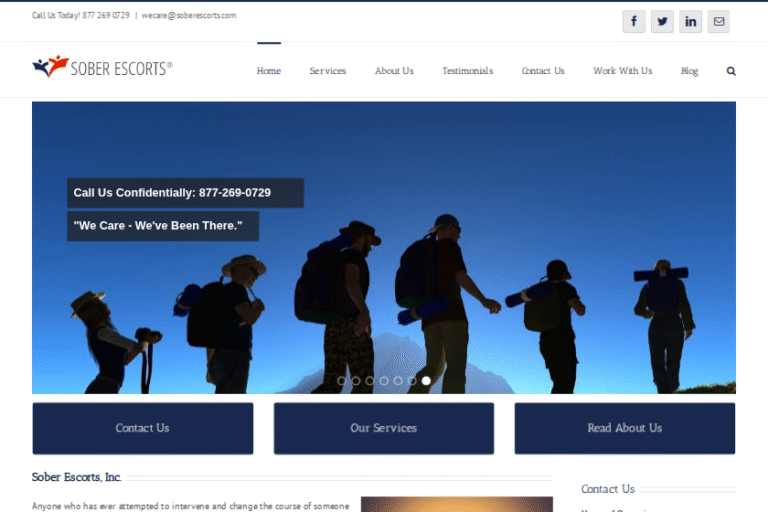The height and width of the screenshot is (512, 768).
Task: Click the Sober Escorts logo
Action: point(103,68)
